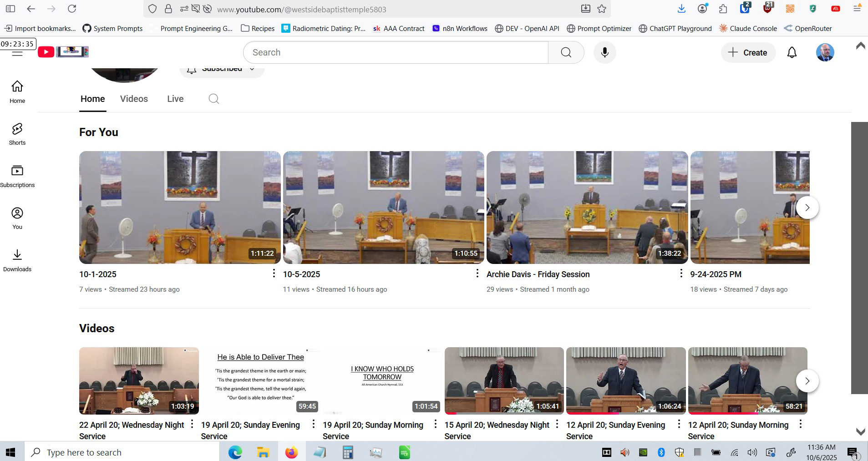Open the account profile avatar menu
The height and width of the screenshot is (461, 868).
point(825,52)
